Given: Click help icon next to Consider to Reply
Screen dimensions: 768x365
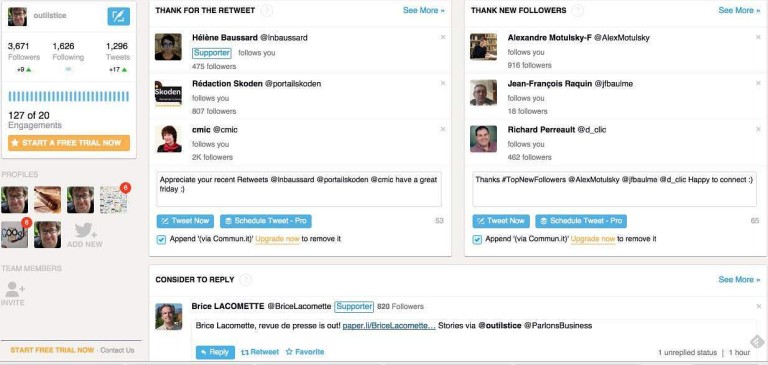Looking at the screenshot, I should [x=246, y=280].
